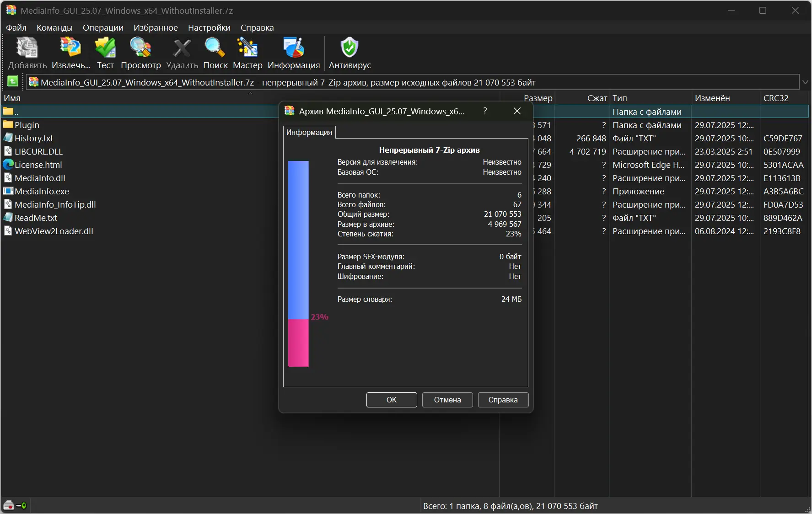Select LIBCURL.DLL file name

(x=38, y=151)
